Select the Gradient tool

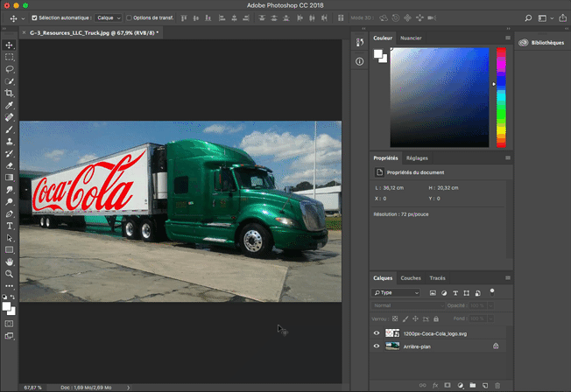(9, 178)
